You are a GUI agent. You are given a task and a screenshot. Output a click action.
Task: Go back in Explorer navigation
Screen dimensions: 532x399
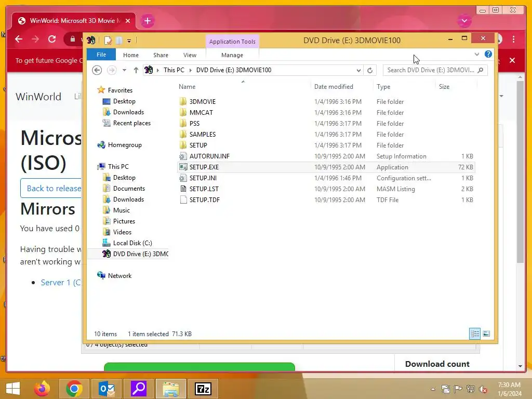pos(97,70)
